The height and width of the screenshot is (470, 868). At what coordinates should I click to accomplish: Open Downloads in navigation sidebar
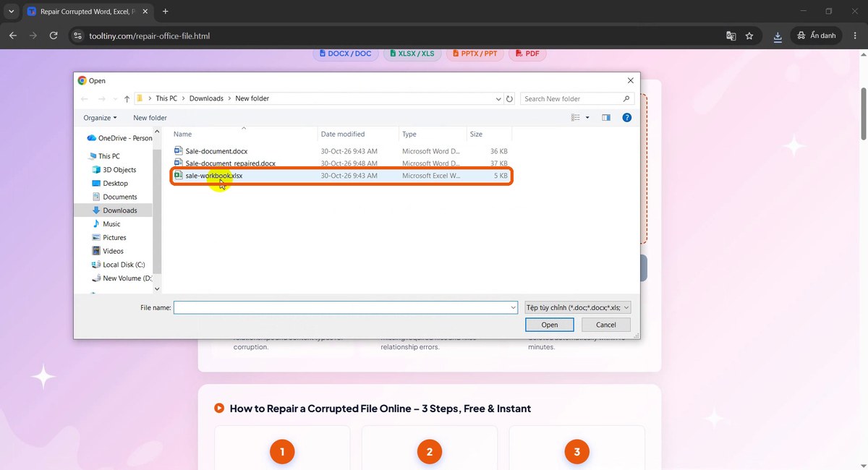click(x=114, y=210)
